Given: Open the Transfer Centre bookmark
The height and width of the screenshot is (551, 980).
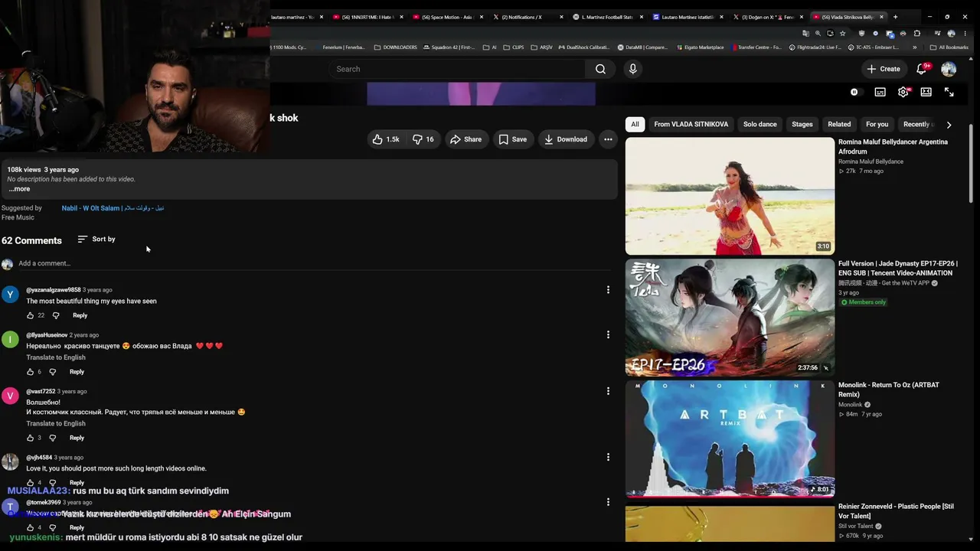Looking at the screenshot, I should (x=756, y=47).
